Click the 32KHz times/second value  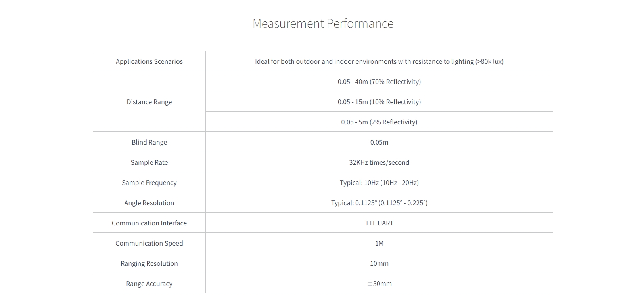379,162
